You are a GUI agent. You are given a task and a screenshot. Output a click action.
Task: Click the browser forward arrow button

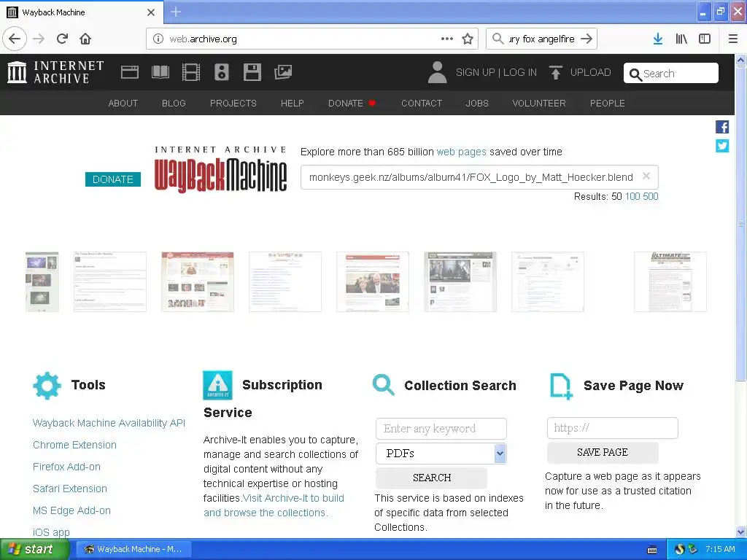tap(39, 39)
